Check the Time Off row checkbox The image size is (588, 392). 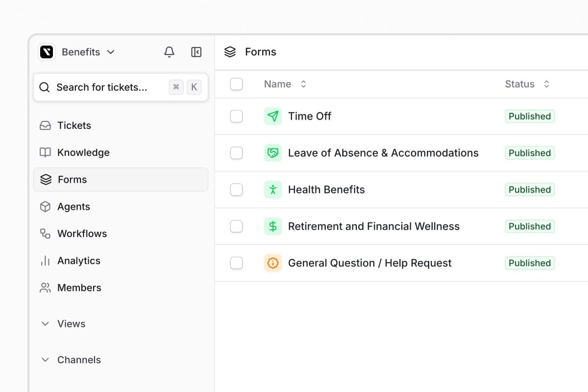[x=237, y=116]
